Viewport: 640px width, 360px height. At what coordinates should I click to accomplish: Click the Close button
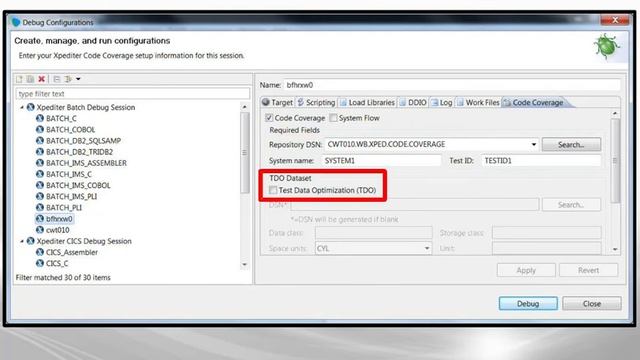[x=592, y=304]
